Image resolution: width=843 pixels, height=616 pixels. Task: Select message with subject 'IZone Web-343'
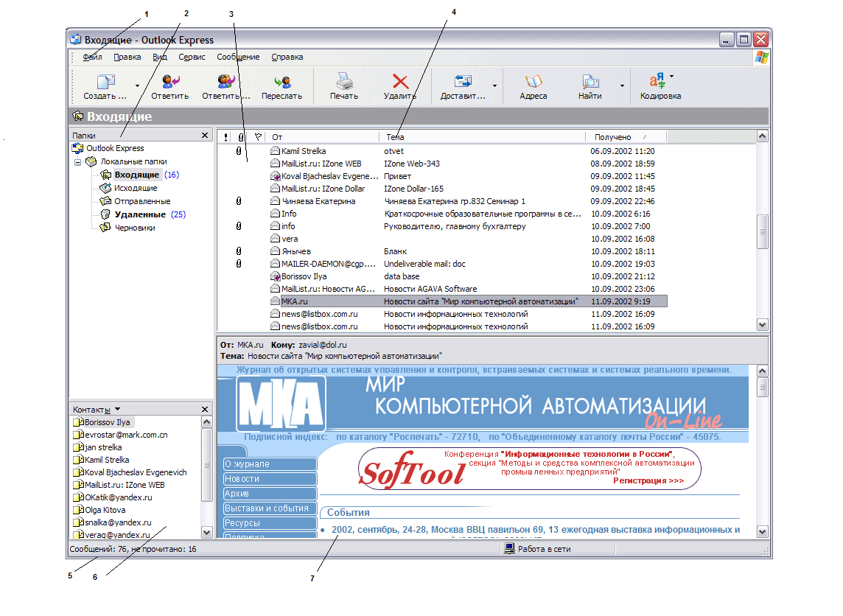click(x=468, y=164)
